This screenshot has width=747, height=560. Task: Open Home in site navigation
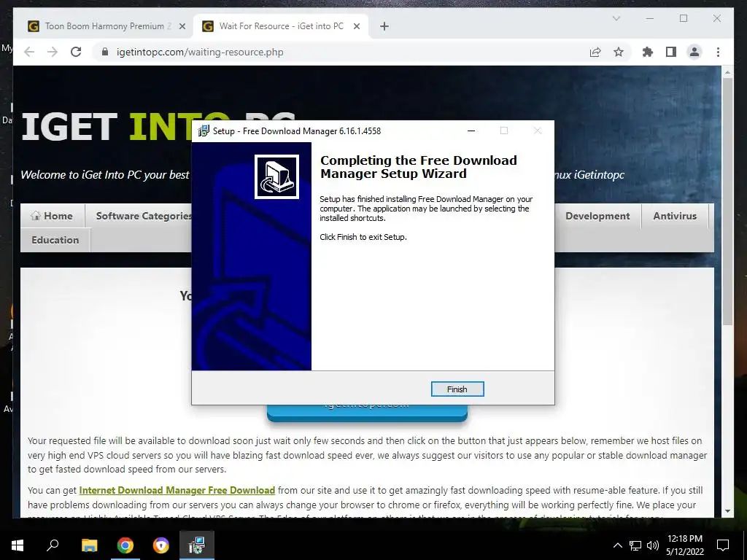click(x=53, y=216)
